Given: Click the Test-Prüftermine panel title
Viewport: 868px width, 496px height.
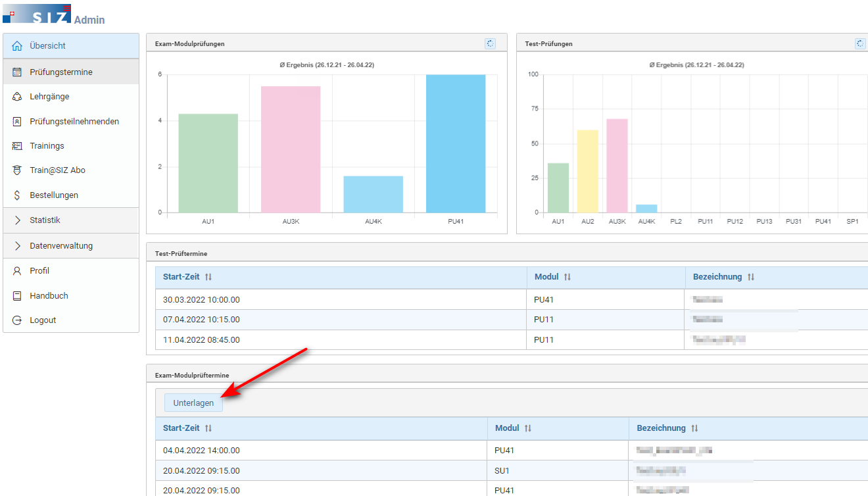Looking at the screenshot, I should (181, 253).
